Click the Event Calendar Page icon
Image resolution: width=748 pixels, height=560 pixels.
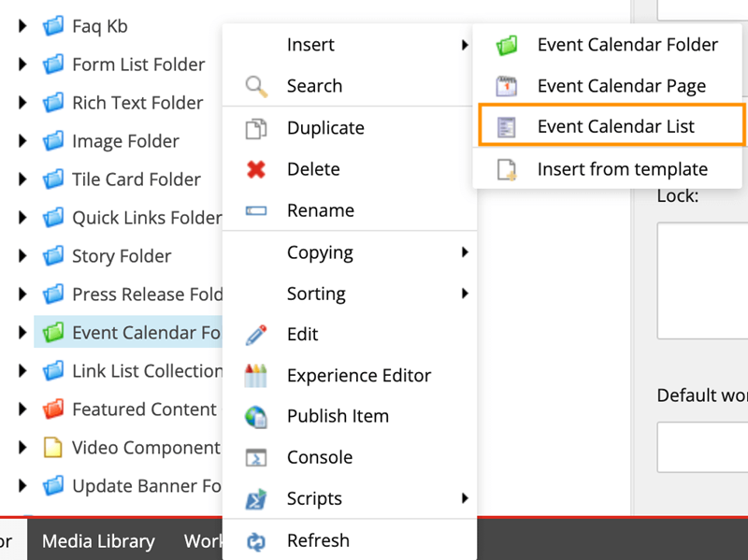506,86
